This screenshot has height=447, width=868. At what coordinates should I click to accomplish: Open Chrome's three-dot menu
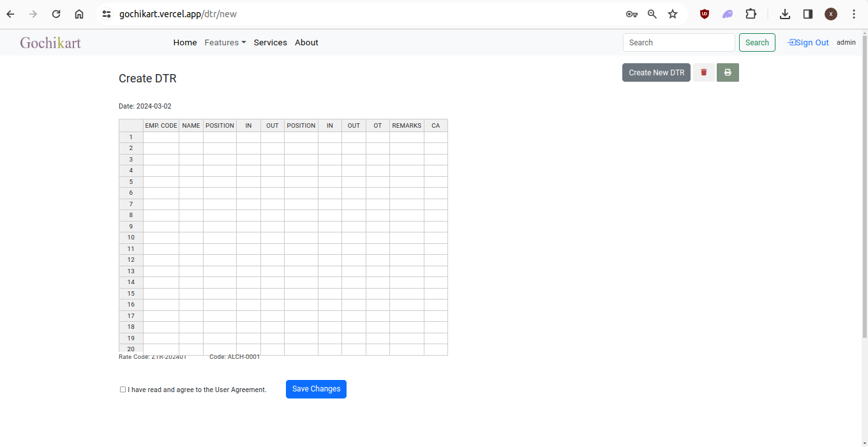[854, 14]
